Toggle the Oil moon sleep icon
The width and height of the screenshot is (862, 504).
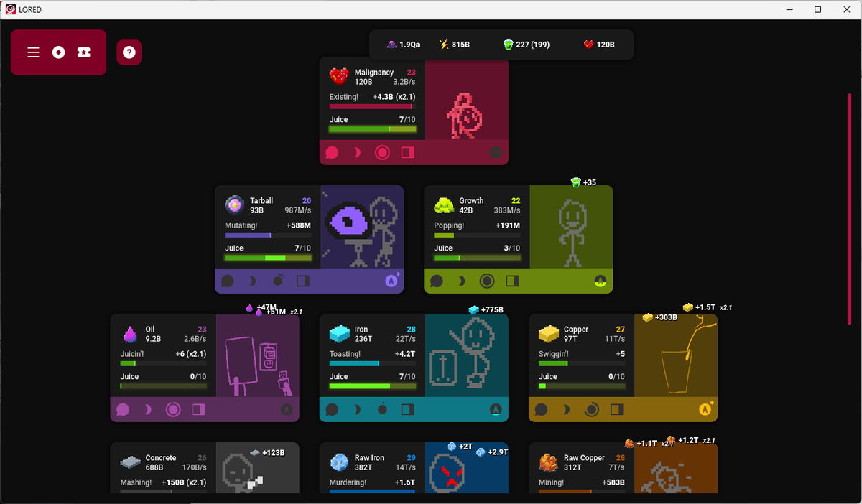coord(148,409)
